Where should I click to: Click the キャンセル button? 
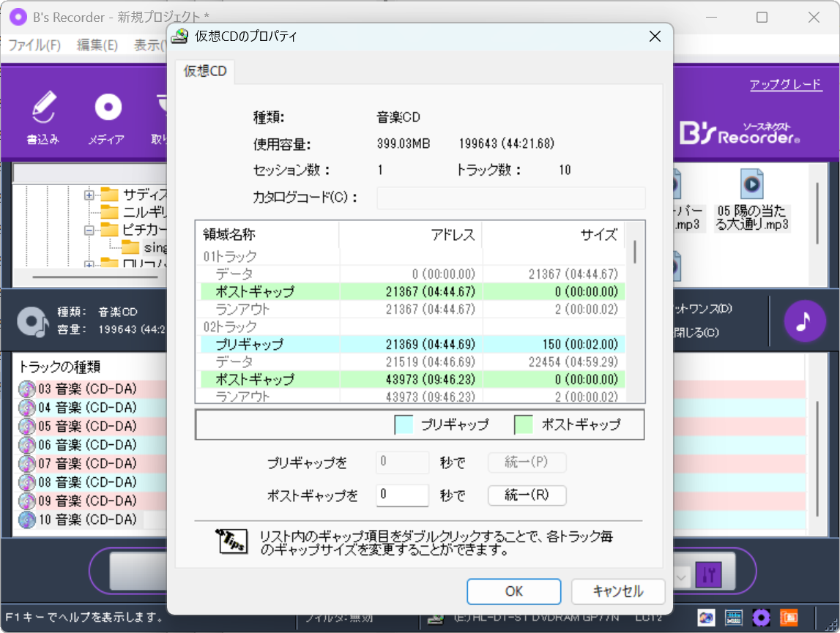(618, 591)
